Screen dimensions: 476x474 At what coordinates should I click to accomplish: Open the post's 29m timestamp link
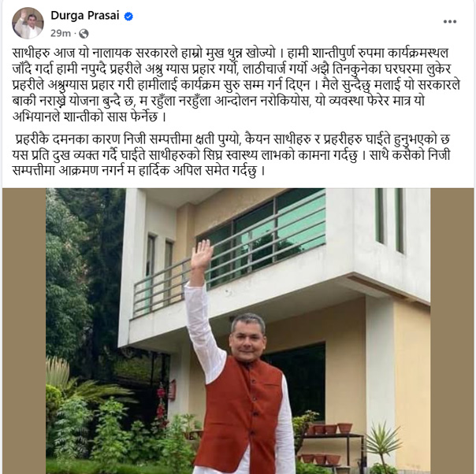coord(61,33)
